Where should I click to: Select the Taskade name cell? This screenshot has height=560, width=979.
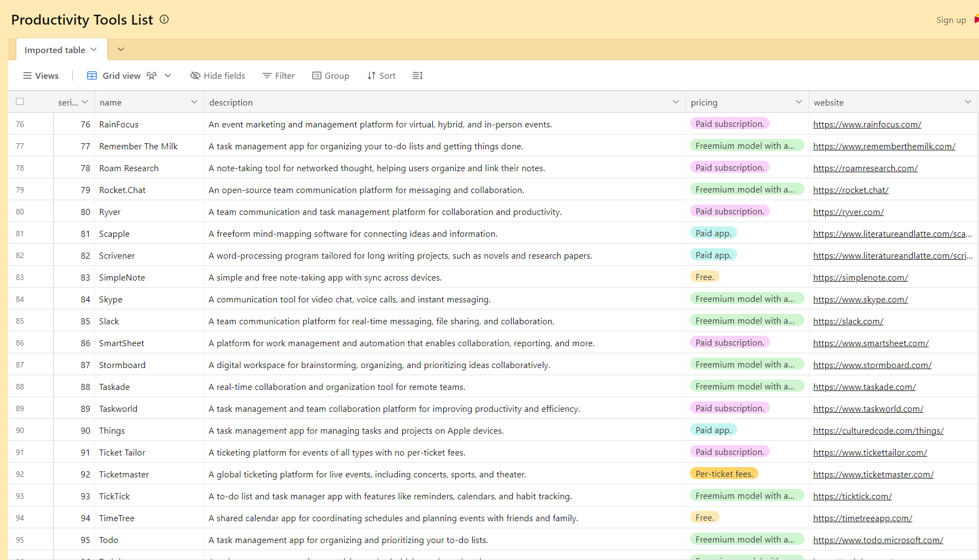point(149,387)
